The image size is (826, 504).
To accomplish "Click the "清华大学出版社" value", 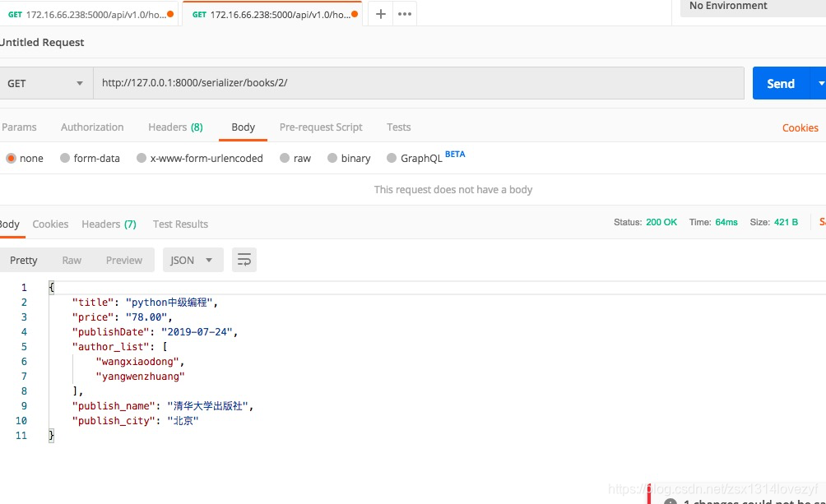I will pyautogui.click(x=208, y=405).
